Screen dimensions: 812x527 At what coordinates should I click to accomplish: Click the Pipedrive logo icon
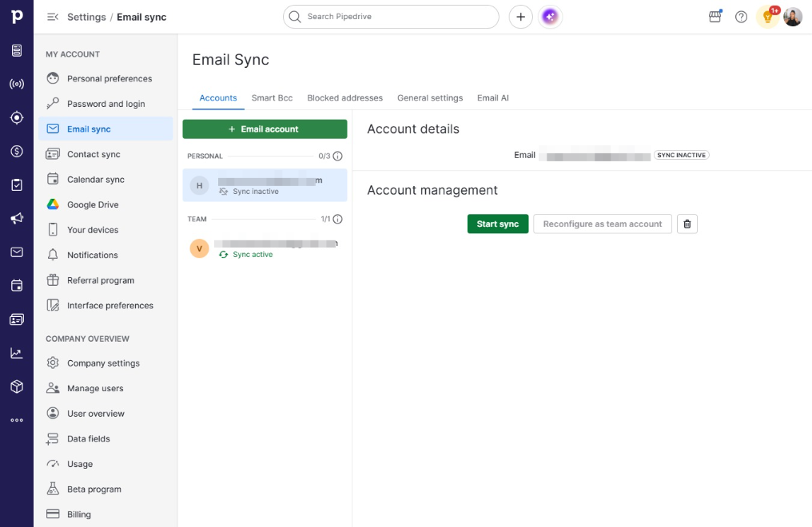pyautogui.click(x=17, y=17)
